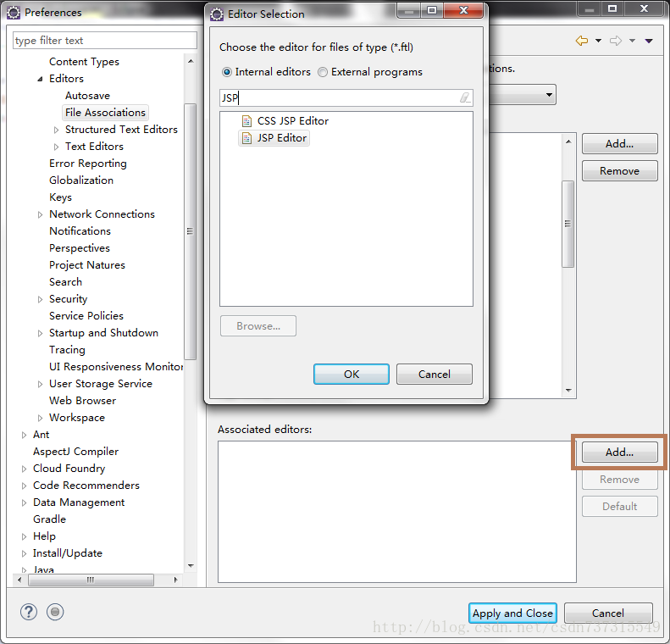This screenshot has width=670, height=644.
Task: Expand the User Storage Service node
Action: coord(40,384)
